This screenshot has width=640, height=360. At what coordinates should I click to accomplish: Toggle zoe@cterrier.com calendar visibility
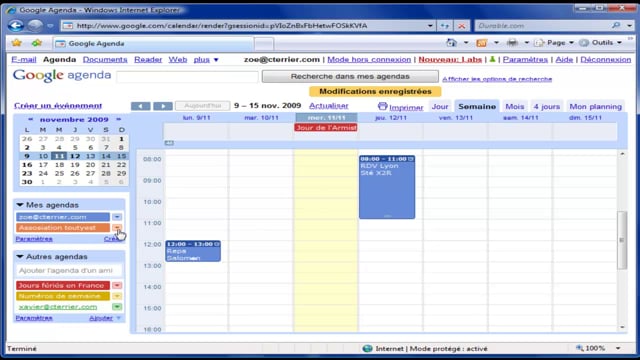pos(63,217)
